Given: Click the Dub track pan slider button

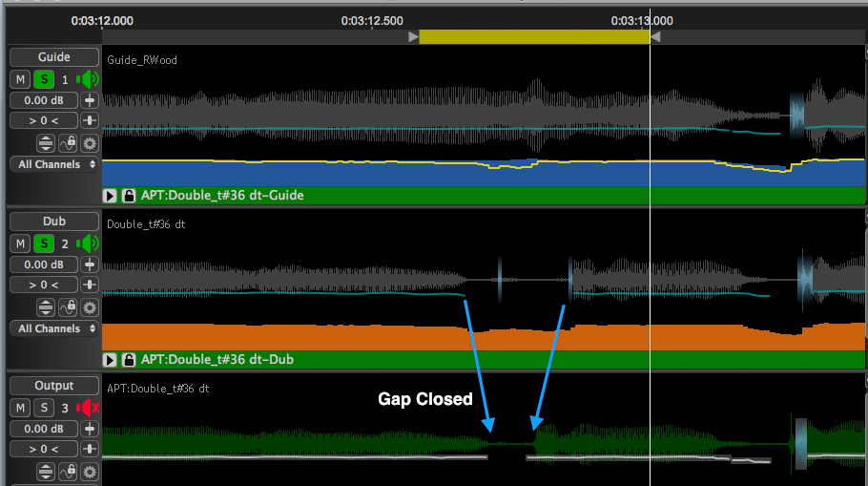Looking at the screenshot, I should pos(90,285).
